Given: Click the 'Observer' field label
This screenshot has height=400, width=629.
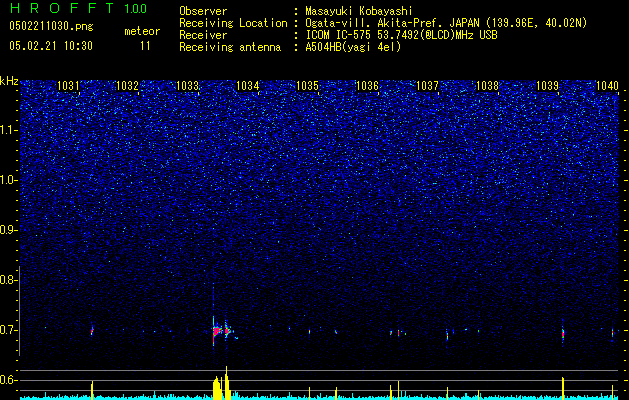Looking at the screenshot, I should coord(203,11).
